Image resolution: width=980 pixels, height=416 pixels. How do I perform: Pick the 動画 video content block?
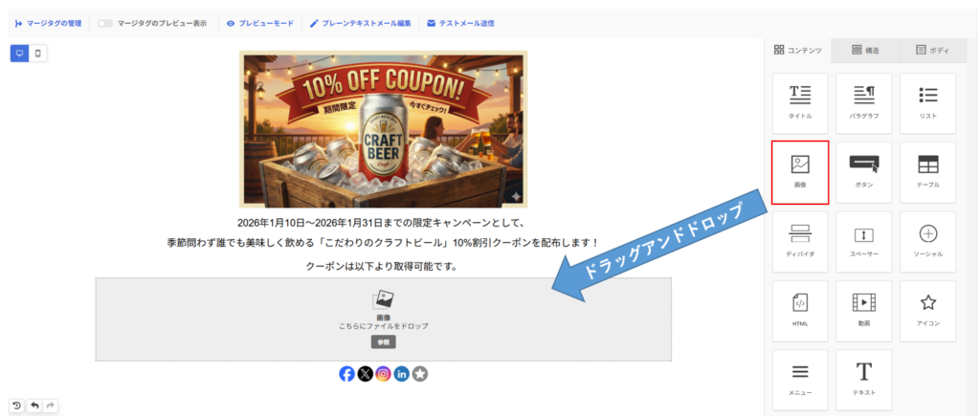coord(864,311)
